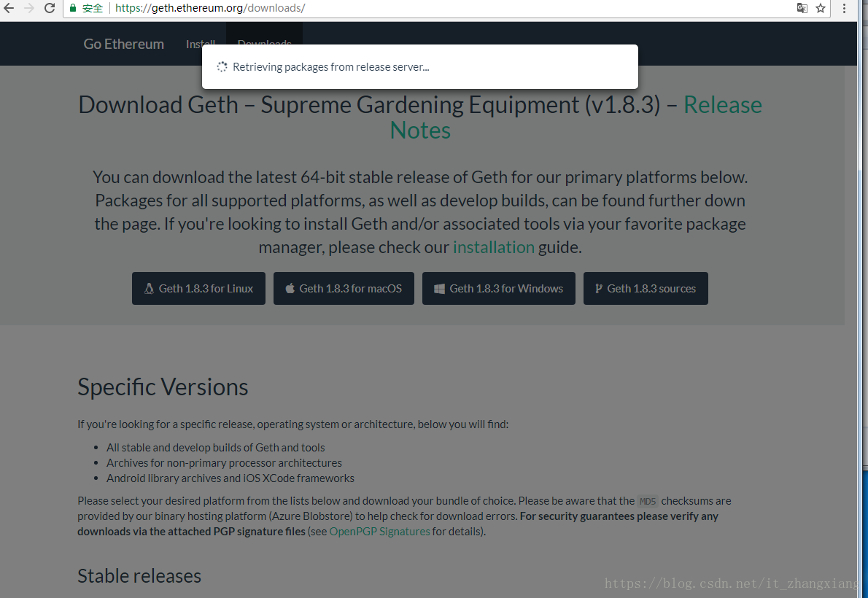The height and width of the screenshot is (598, 868).
Task: Click 'Archives for non-primary processor architectures' bullet
Action: tap(224, 463)
